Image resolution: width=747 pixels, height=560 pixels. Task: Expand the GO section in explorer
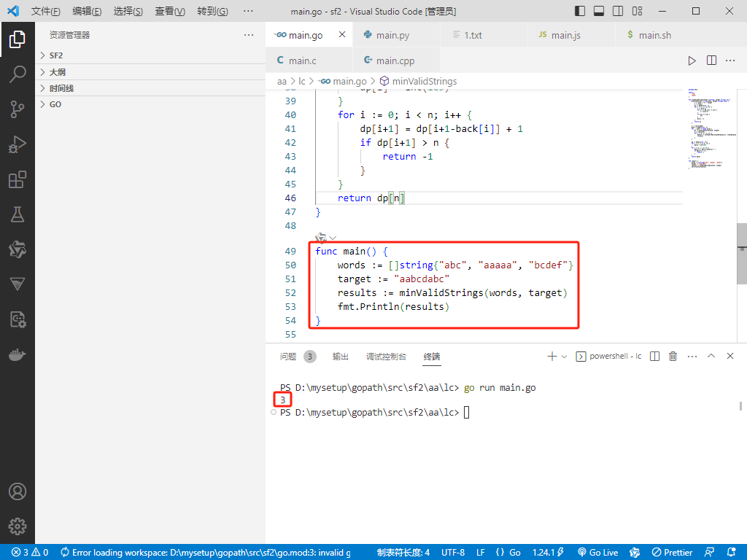pos(150,104)
